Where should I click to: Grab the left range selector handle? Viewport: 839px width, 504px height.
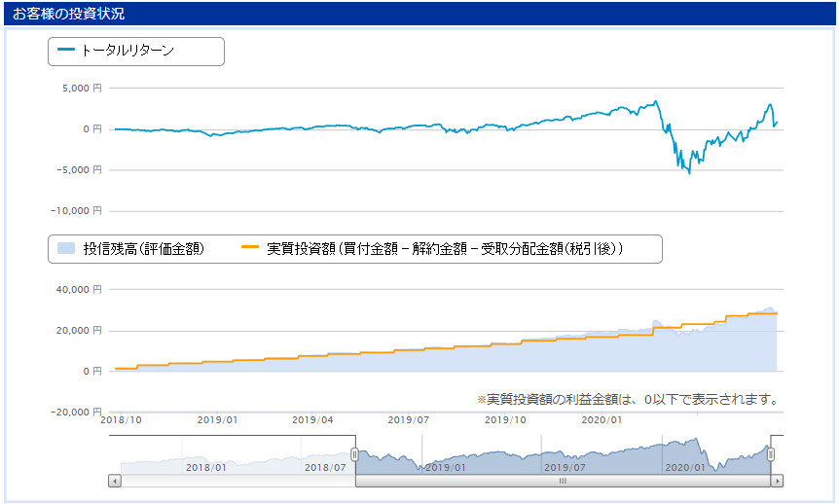(x=354, y=454)
